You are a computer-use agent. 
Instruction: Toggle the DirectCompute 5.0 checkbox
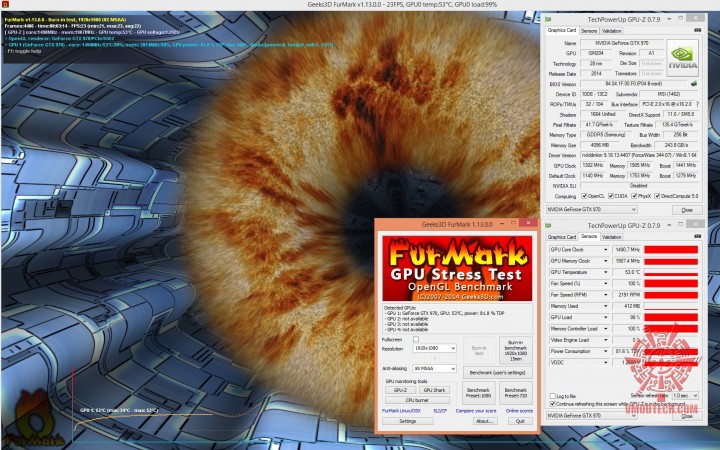point(657,196)
